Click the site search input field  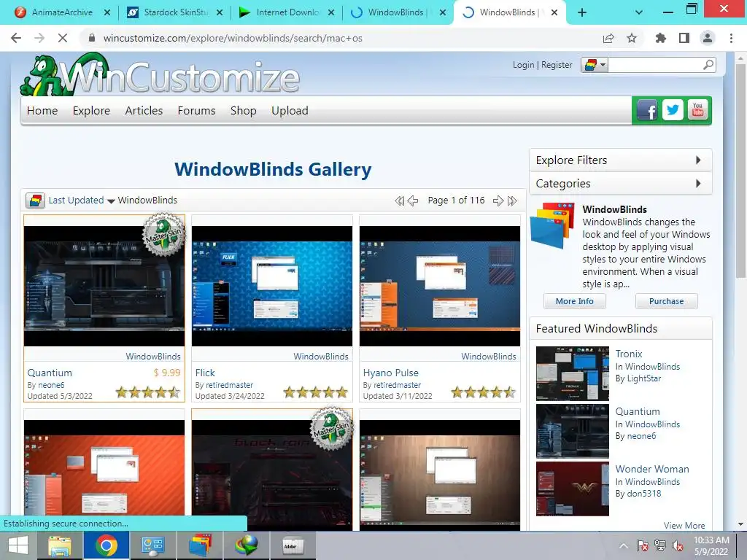point(655,64)
